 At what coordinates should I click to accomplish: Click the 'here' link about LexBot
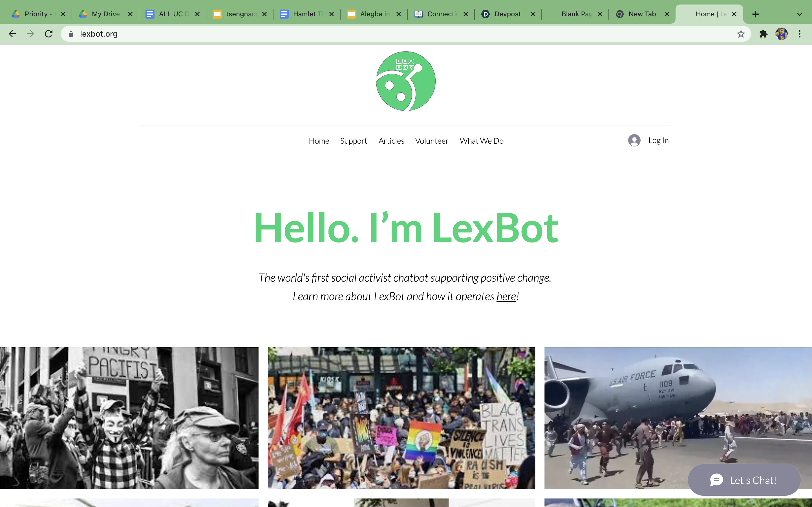pos(506,296)
